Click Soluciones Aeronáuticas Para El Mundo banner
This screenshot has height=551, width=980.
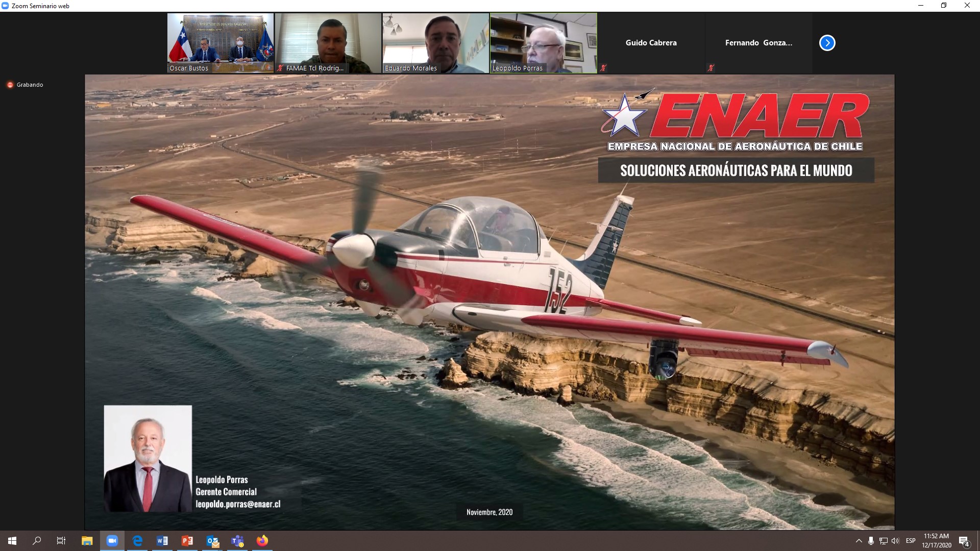pyautogui.click(x=736, y=170)
